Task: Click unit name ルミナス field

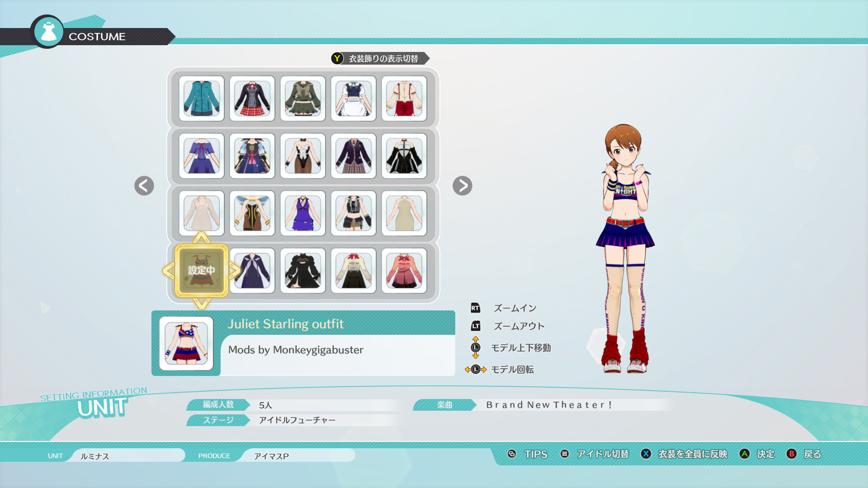Action: coord(128,455)
